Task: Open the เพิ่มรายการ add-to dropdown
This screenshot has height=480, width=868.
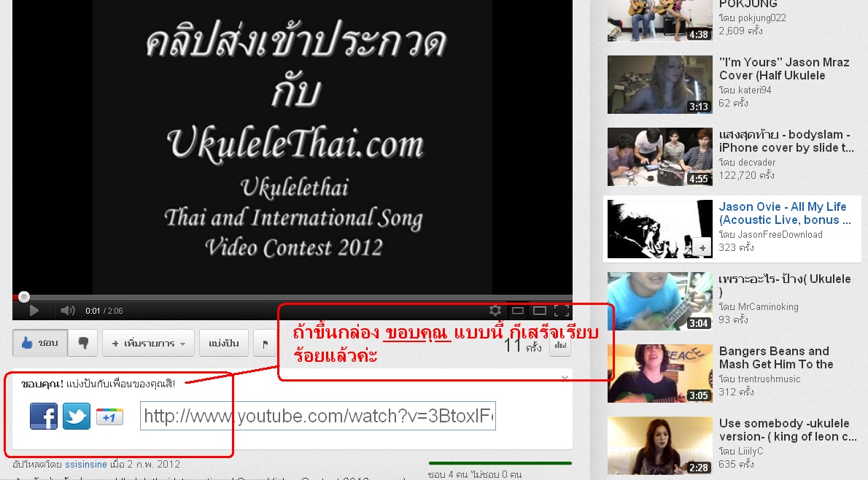Action: (x=148, y=344)
